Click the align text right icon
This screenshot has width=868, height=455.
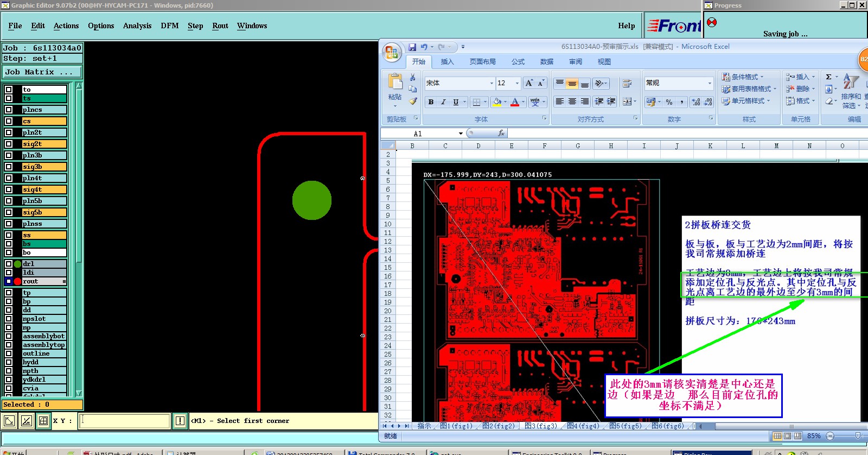(585, 102)
